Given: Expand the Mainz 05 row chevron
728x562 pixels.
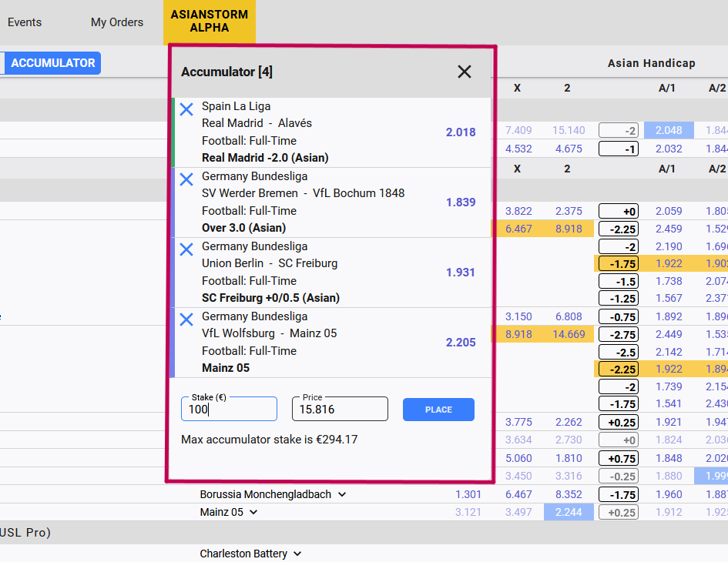Looking at the screenshot, I should (253, 512).
